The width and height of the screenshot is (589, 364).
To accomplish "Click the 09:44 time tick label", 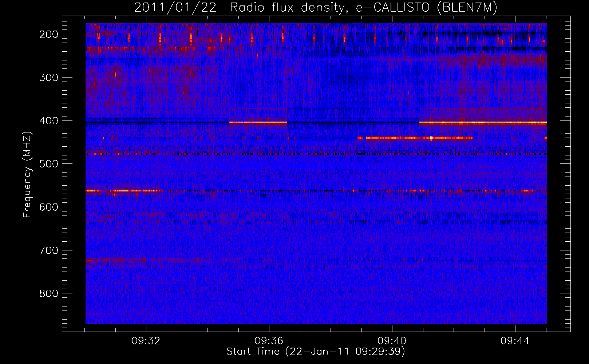I will pos(515,341).
